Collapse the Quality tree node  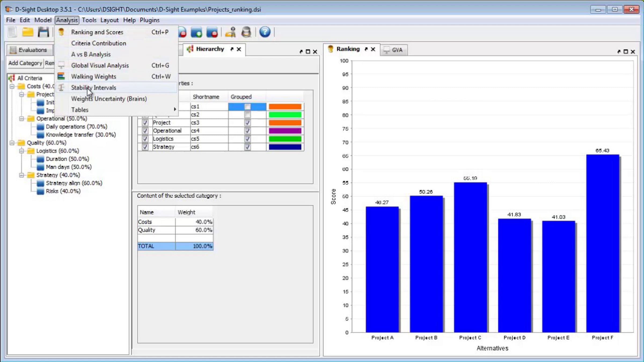[x=12, y=143]
